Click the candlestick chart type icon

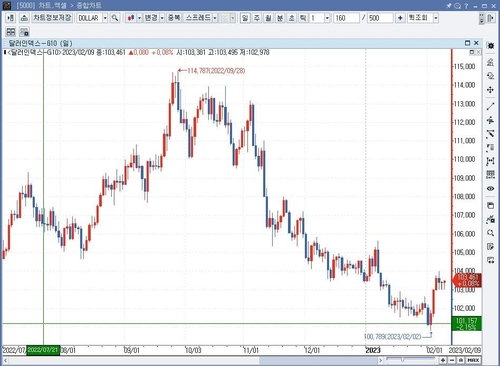coord(131,18)
